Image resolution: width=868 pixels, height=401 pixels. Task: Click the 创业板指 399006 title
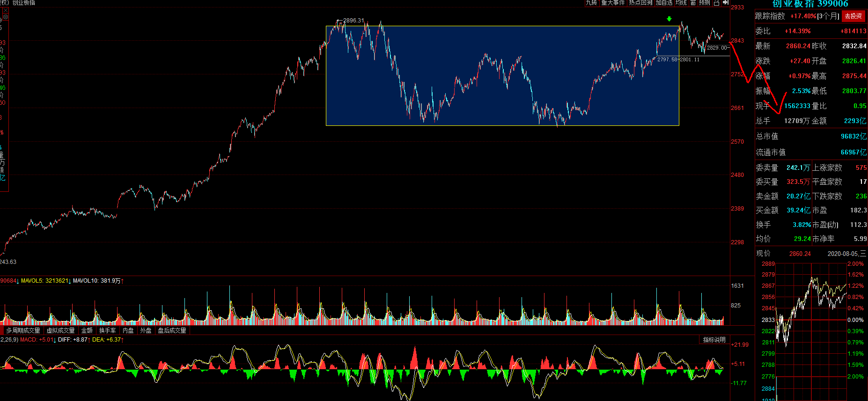tap(810, 4)
